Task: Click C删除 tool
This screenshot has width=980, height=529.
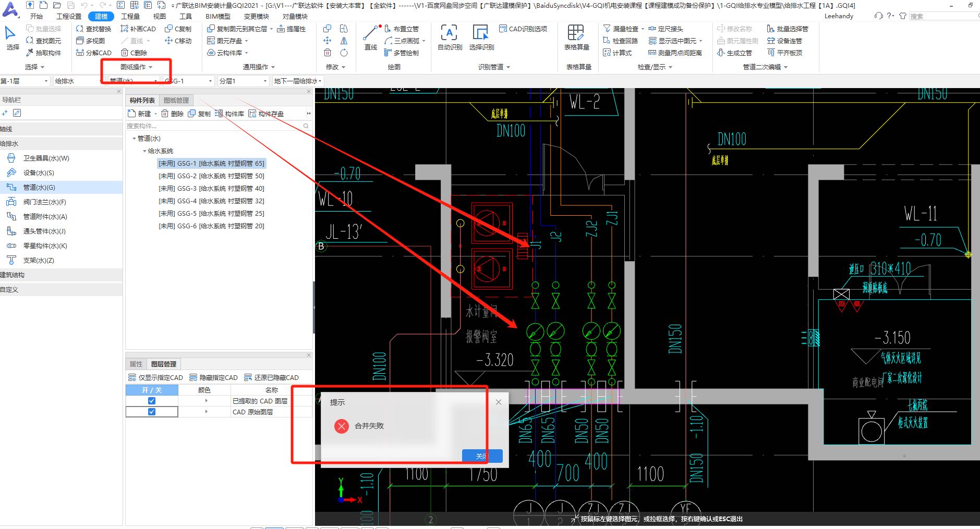Action: click(134, 53)
